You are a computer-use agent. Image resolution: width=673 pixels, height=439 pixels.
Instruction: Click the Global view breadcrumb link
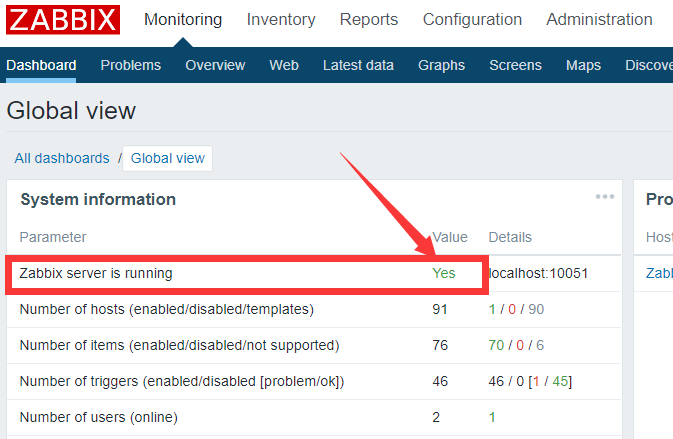(x=167, y=158)
